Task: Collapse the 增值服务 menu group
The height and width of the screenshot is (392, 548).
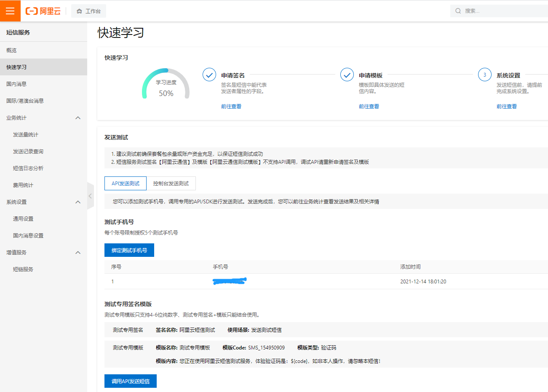Action: click(x=78, y=253)
